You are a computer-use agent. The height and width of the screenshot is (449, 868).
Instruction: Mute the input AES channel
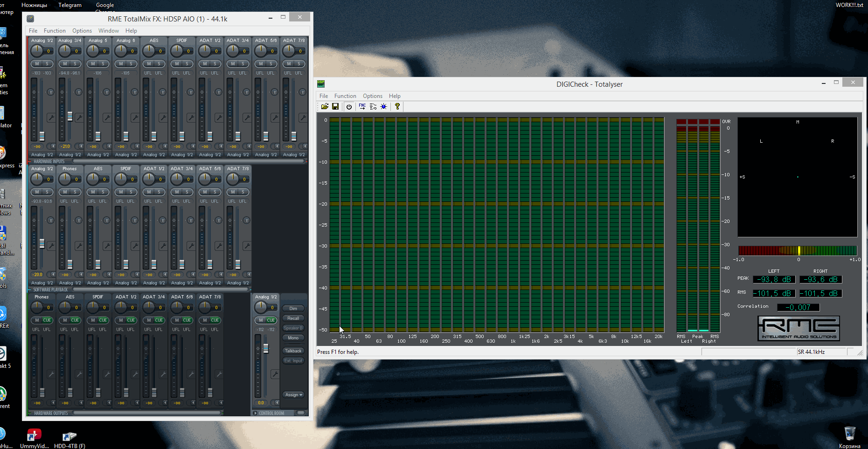click(149, 64)
